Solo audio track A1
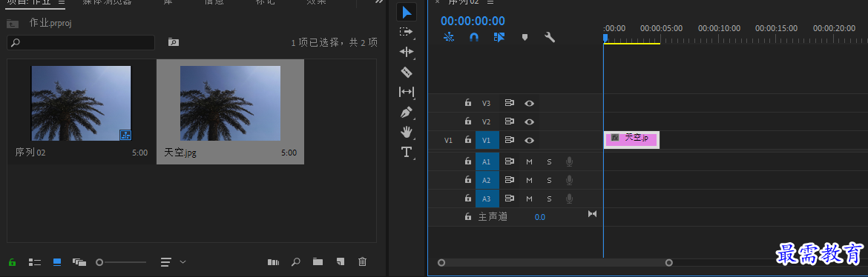 pyautogui.click(x=549, y=161)
